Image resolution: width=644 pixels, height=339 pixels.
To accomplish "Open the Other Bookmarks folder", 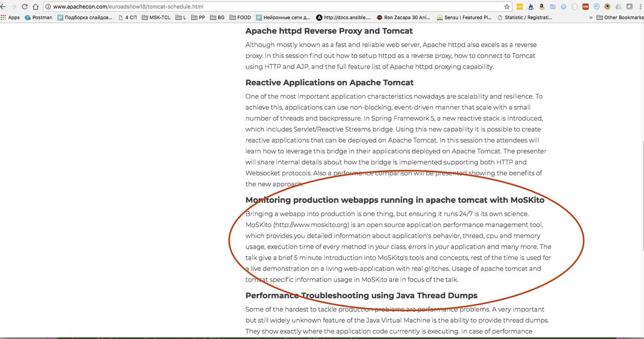I will click(619, 17).
